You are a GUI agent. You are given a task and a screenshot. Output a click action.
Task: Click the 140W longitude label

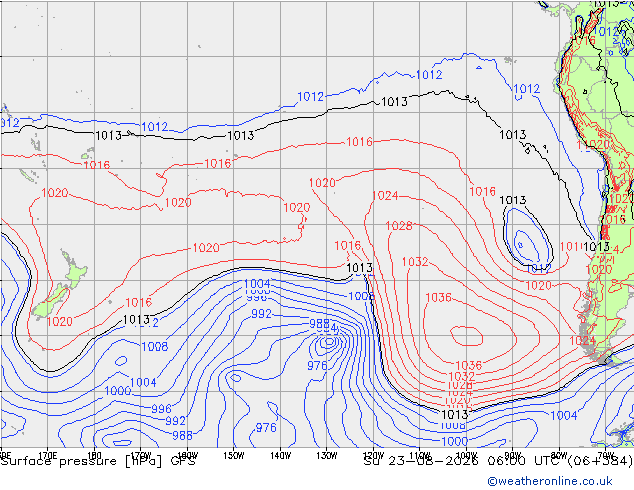[280, 456]
